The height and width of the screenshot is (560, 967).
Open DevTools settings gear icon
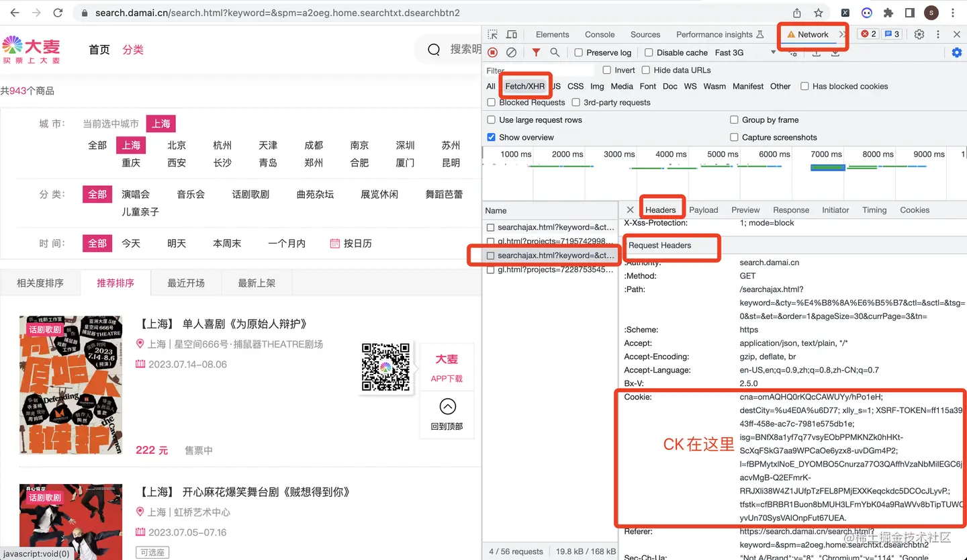pos(920,34)
